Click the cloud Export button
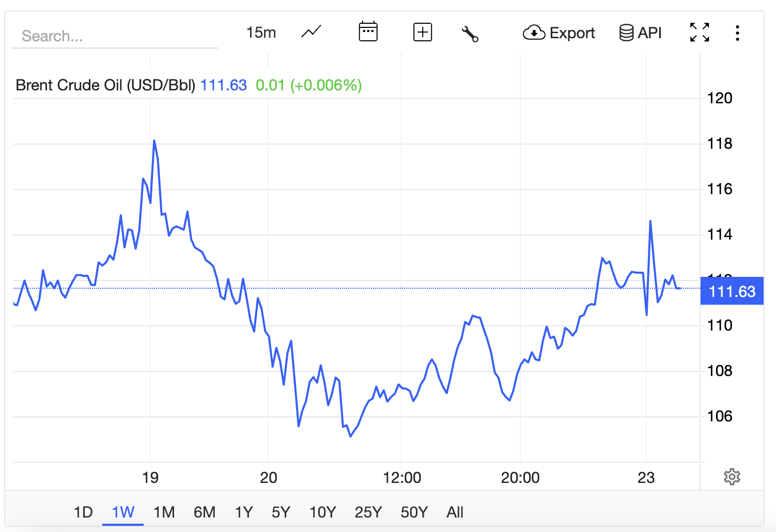Image resolution: width=776 pixels, height=532 pixels. coord(559,33)
